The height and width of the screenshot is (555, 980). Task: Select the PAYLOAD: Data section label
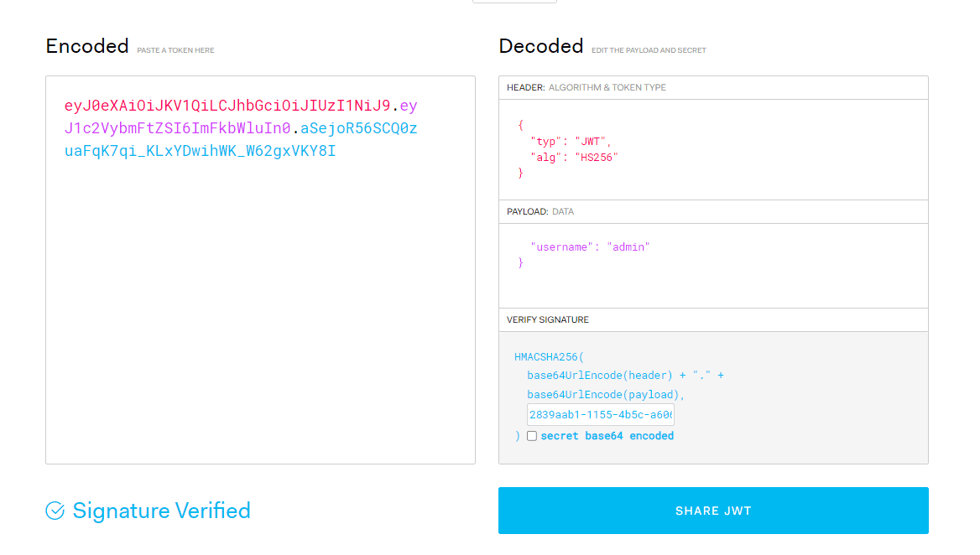click(540, 211)
